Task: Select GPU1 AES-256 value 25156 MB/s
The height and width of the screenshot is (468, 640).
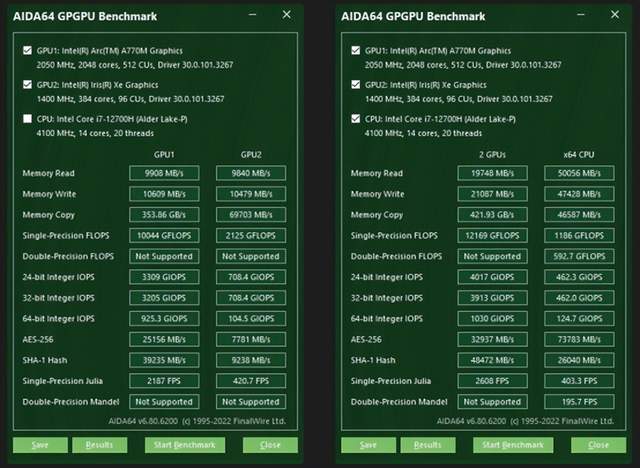Action: tap(164, 339)
